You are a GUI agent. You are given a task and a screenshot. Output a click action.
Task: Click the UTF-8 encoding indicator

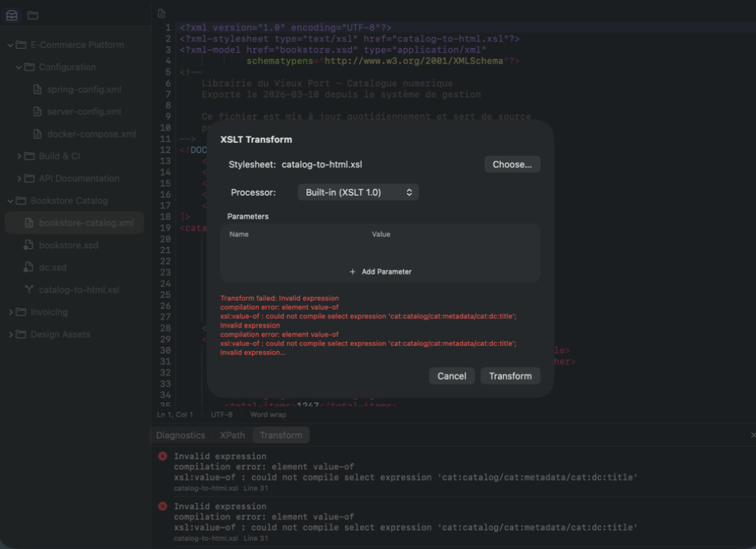coord(221,414)
